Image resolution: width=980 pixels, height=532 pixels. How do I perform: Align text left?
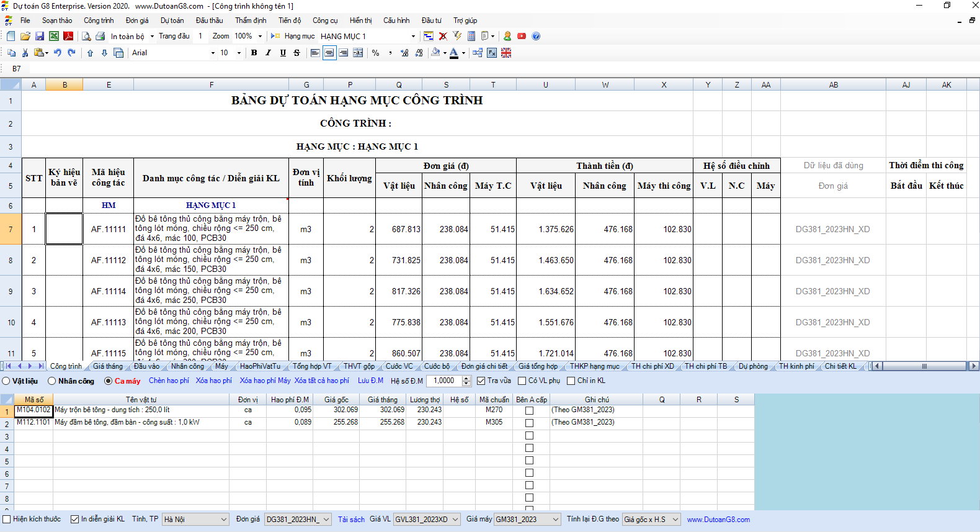tap(315, 53)
